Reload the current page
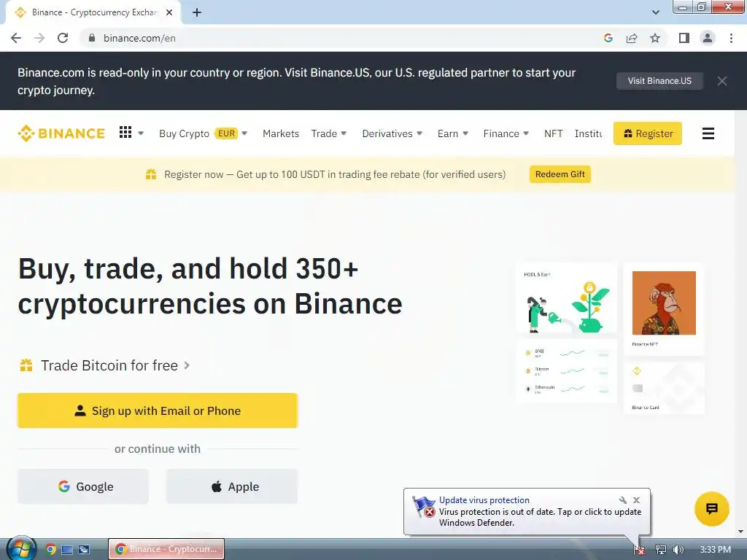This screenshot has height=560, width=747. pyautogui.click(x=63, y=38)
